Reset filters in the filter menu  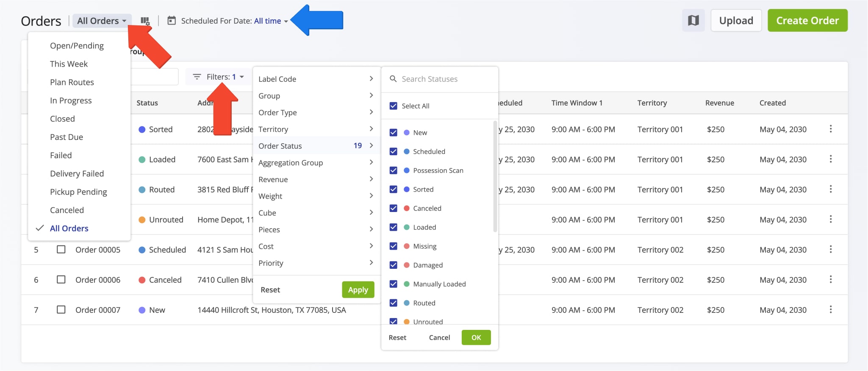click(x=270, y=290)
